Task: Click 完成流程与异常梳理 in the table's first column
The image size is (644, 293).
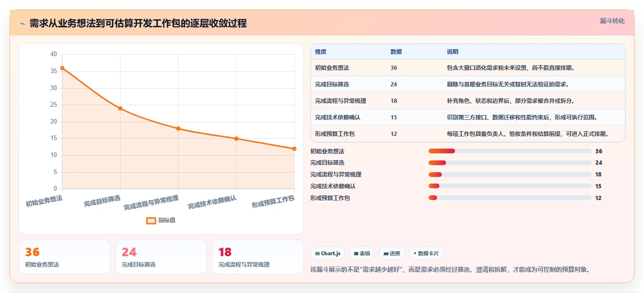Action: (341, 101)
